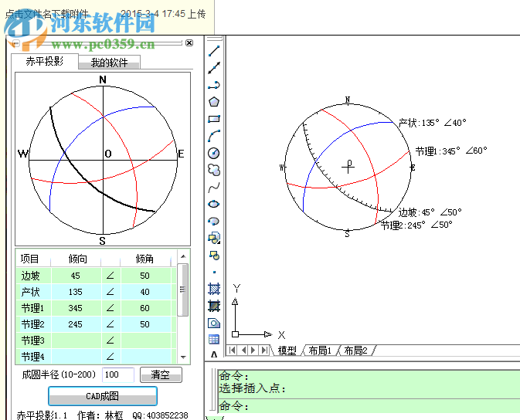Click the empty 节理3 dip direction cell

pos(76,340)
